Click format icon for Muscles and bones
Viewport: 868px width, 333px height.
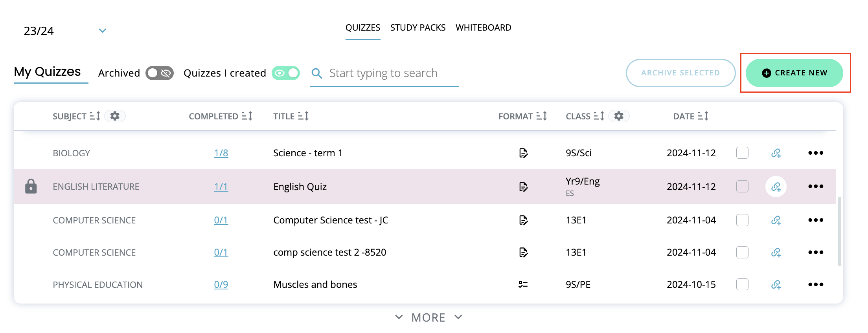(523, 285)
